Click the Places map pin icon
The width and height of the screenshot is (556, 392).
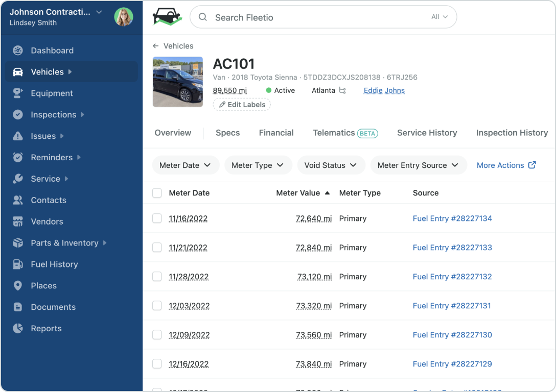pos(18,286)
